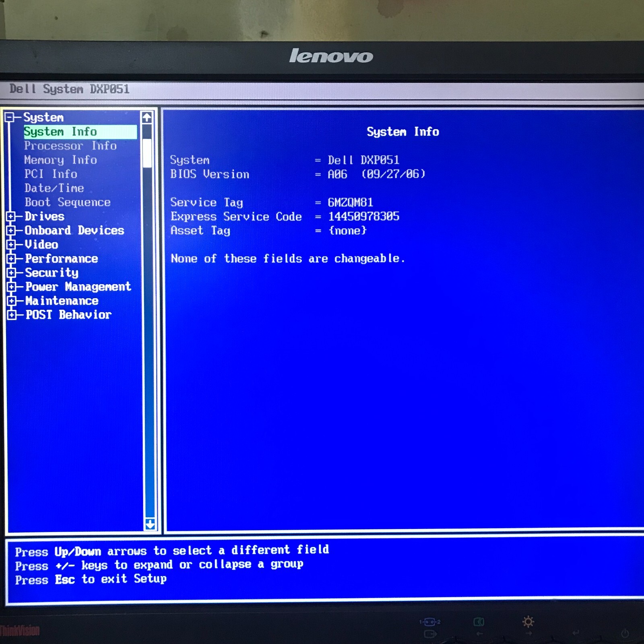Select the Drives group label
Image resolution: width=644 pixels, height=644 pixels.
tap(45, 217)
